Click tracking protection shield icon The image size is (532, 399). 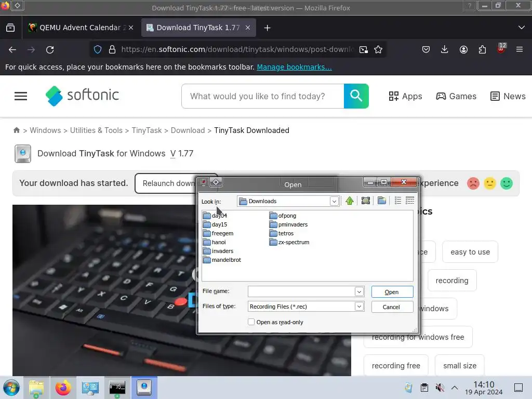[x=98, y=49]
